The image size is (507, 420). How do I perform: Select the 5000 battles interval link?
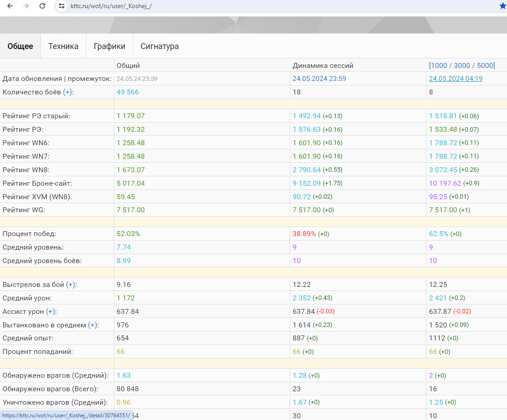(485, 66)
